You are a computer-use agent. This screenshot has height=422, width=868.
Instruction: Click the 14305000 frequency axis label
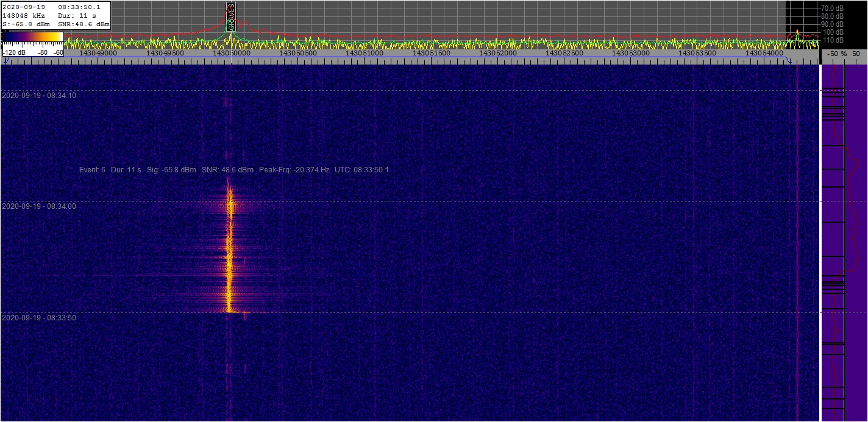(x=230, y=54)
